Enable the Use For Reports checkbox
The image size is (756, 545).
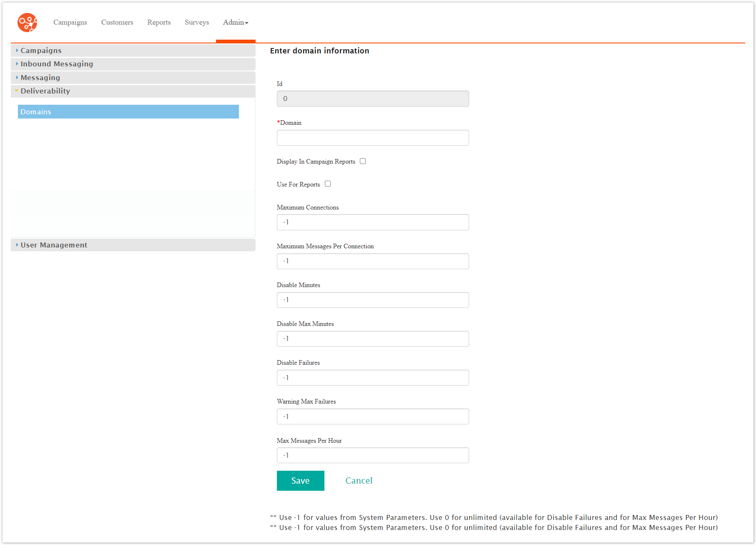coord(328,184)
